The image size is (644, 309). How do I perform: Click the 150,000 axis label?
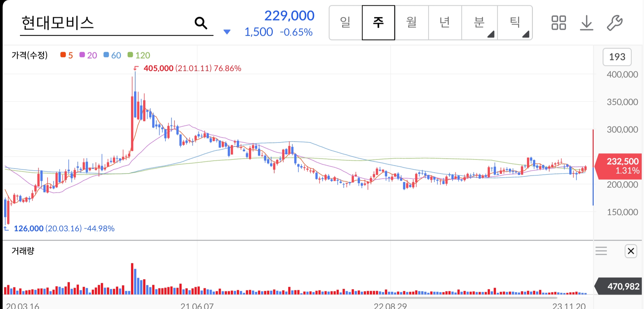622,212
